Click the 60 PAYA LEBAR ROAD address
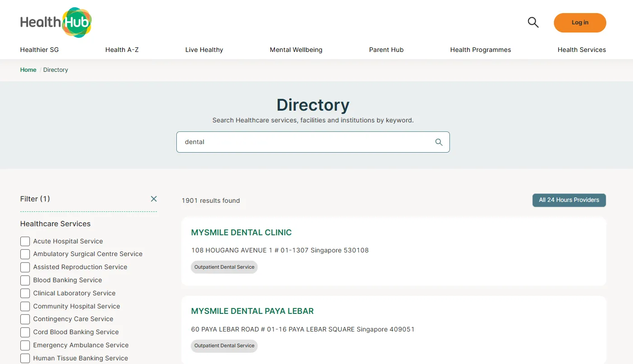This screenshot has height=364, width=633. tap(303, 329)
